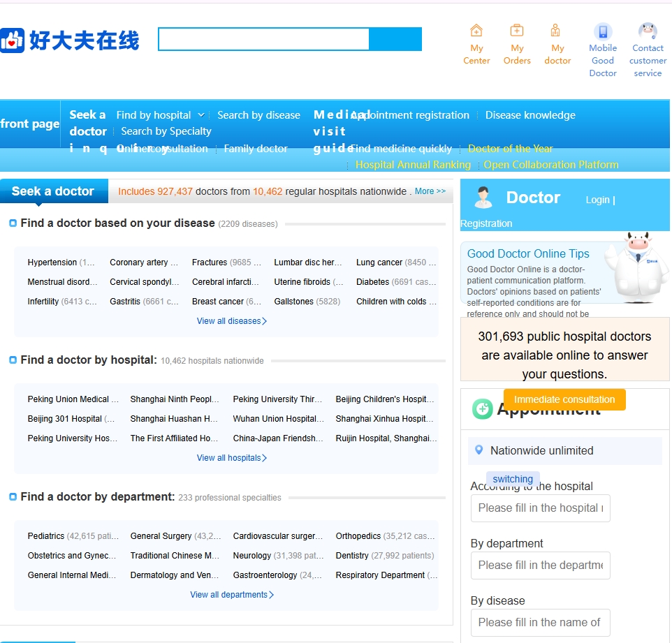Click the Contact customer service cow icon
The image size is (672, 643).
(648, 31)
